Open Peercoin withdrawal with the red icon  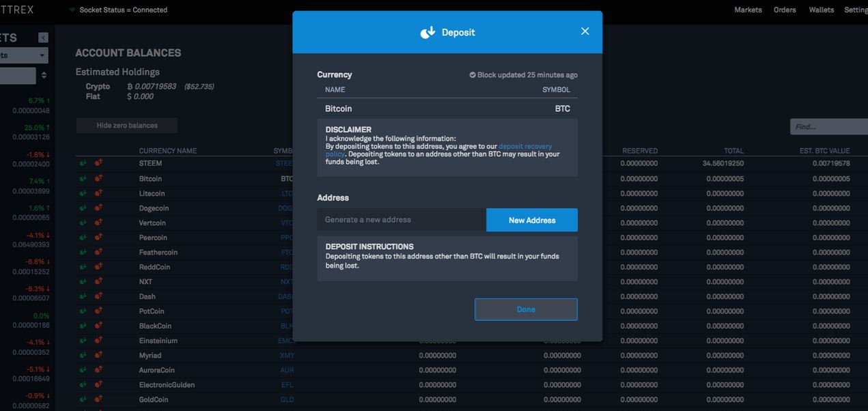98,237
